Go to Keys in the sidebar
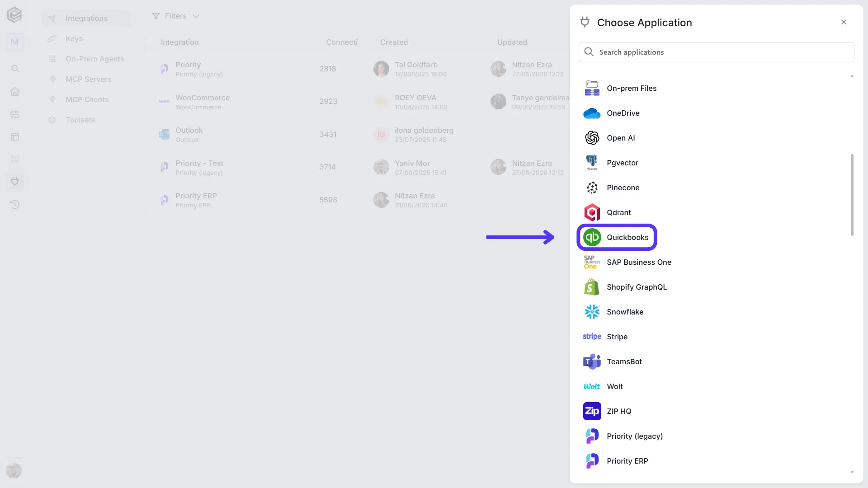Screen dimensions: 868x488 click(74, 38)
